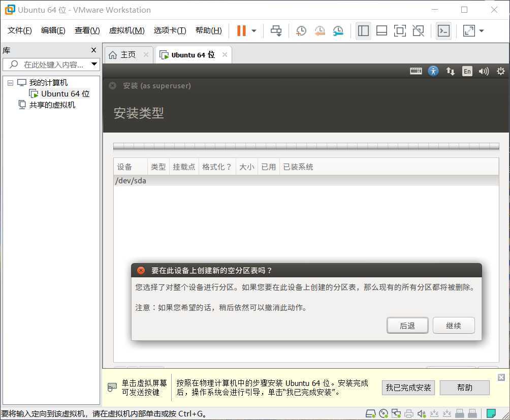Open the 编辑(E) menu
The width and height of the screenshot is (510, 420).
tap(53, 30)
